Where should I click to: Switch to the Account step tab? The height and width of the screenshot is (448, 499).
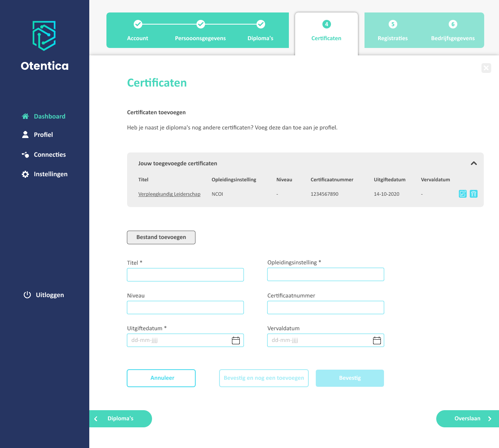pos(138,38)
